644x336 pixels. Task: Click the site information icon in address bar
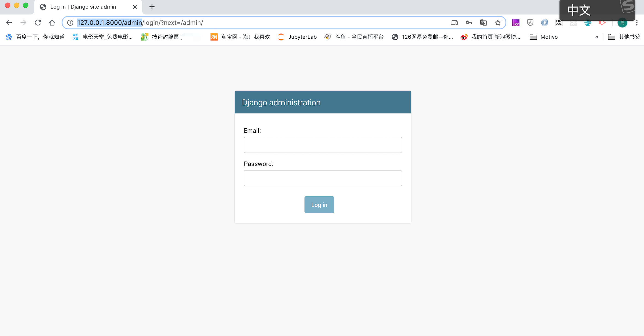(x=70, y=23)
